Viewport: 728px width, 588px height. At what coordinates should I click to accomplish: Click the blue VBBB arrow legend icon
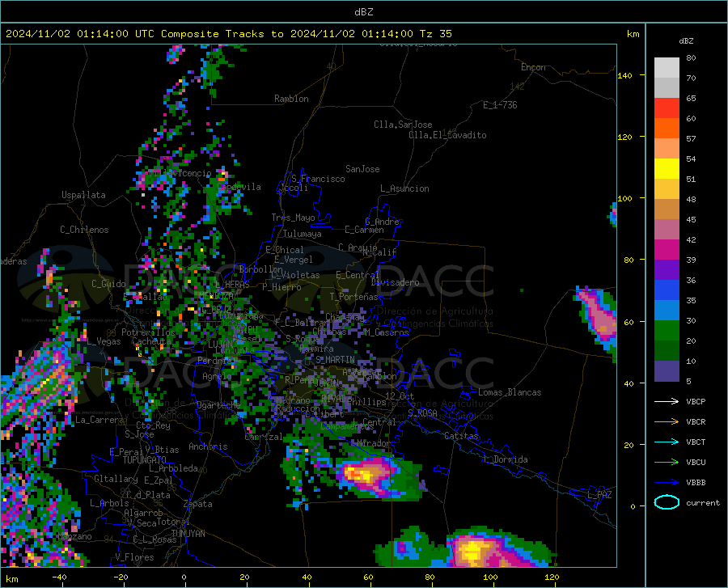667,482
